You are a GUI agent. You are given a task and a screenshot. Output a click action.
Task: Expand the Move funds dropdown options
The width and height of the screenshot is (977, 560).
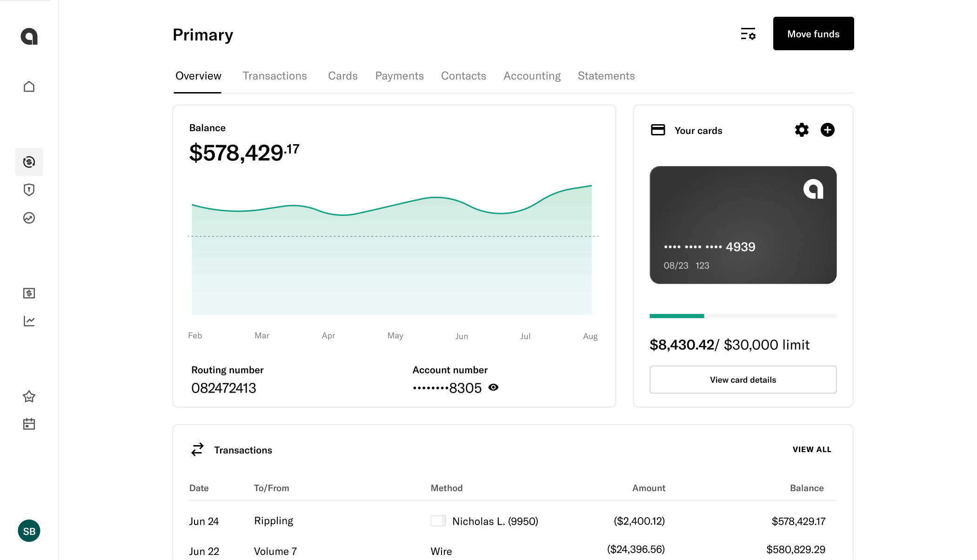pyautogui.click(x=813, y=33)
